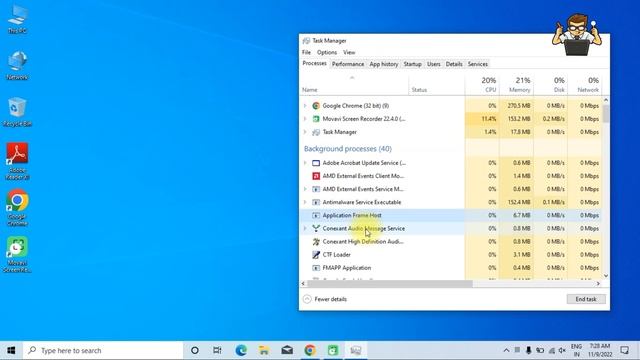
Task: Switch to the Startup tab
Action: point(412,64)
